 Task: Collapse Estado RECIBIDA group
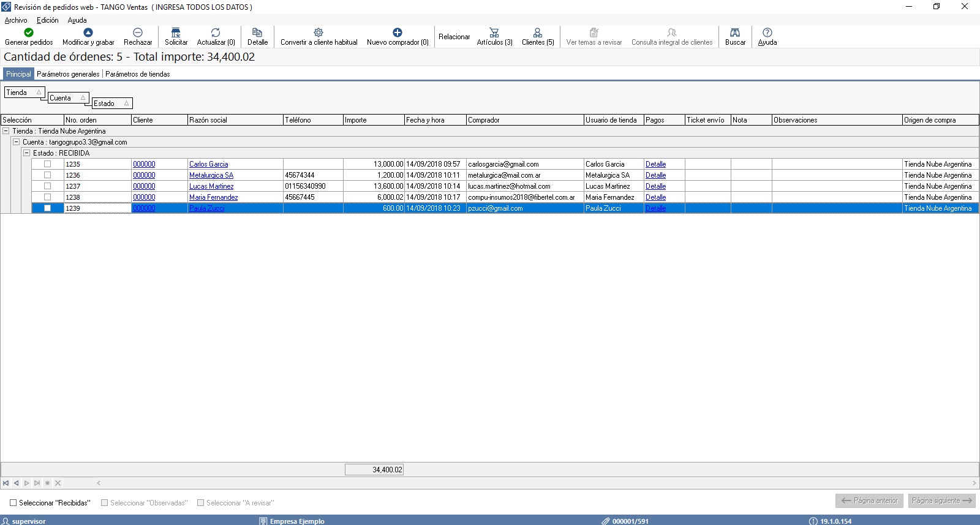pos(26,153)
